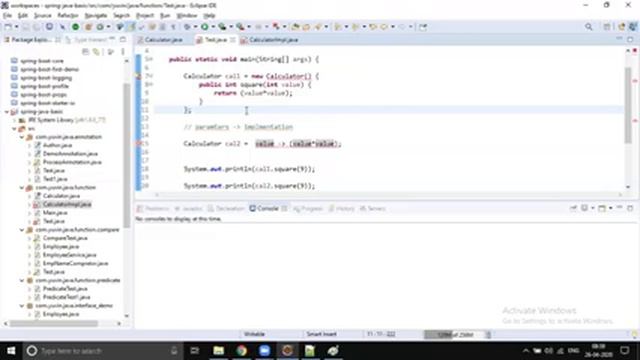Open the New file wizard icon

pos(8,27)
